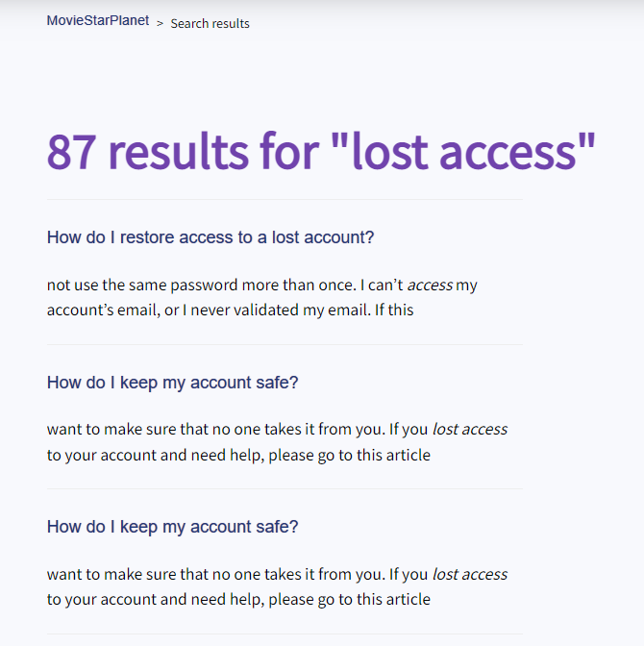Click the number 87 in the heading
Image resolution: width=644 pixels, height=646 pixels.
73,152
